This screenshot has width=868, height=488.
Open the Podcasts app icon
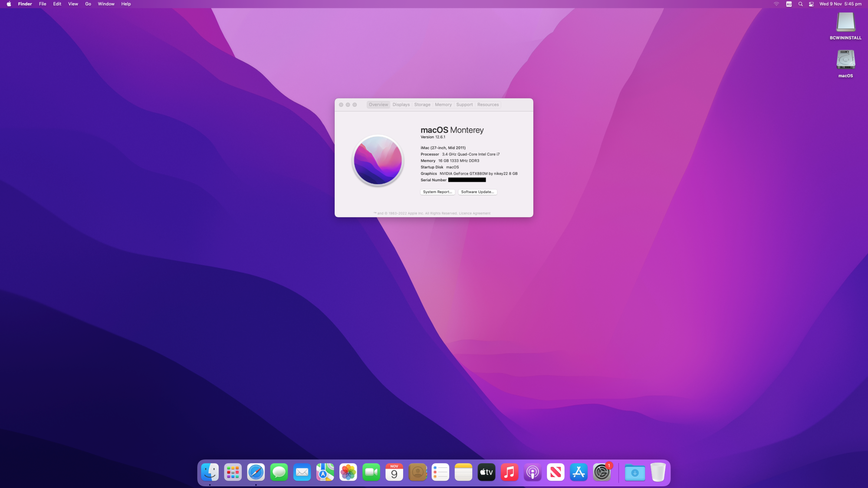[x=533, y=472]
